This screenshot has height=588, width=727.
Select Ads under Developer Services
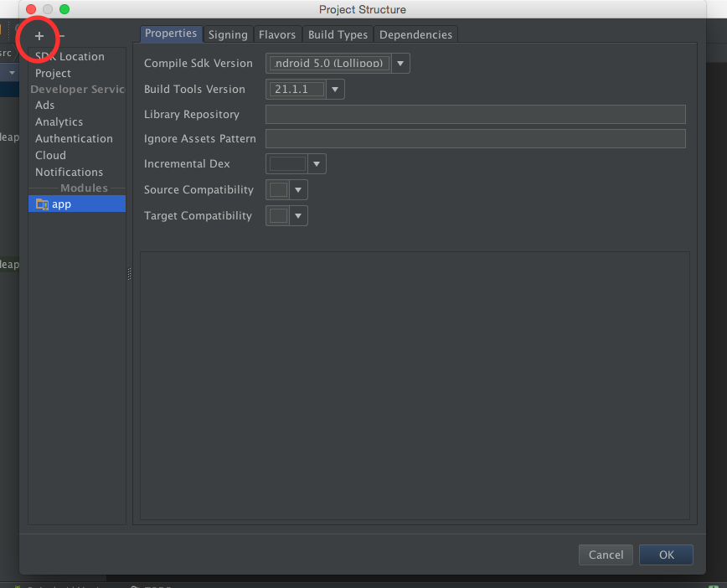coord(44,106)
